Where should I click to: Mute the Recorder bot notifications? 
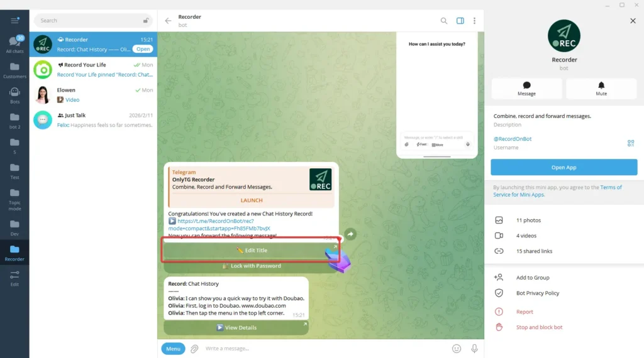(x=601, y=89)
